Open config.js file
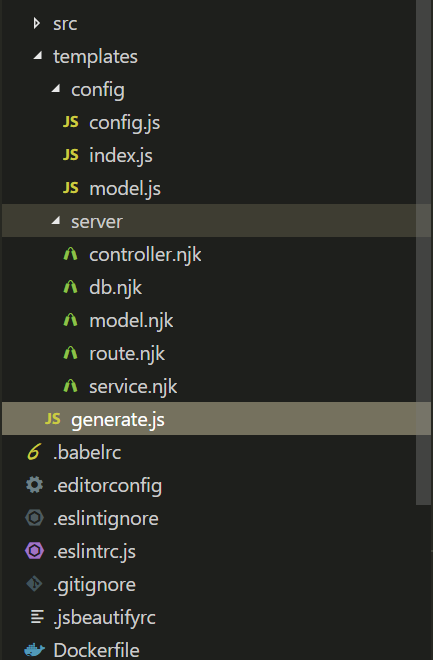This screenshot has height=660, width=433. (125, 123)
